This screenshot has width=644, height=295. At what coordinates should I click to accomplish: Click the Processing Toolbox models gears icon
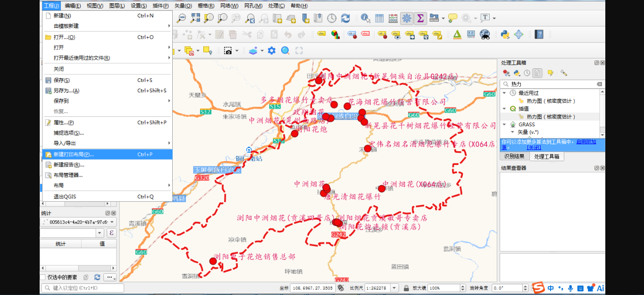(507, 73)
